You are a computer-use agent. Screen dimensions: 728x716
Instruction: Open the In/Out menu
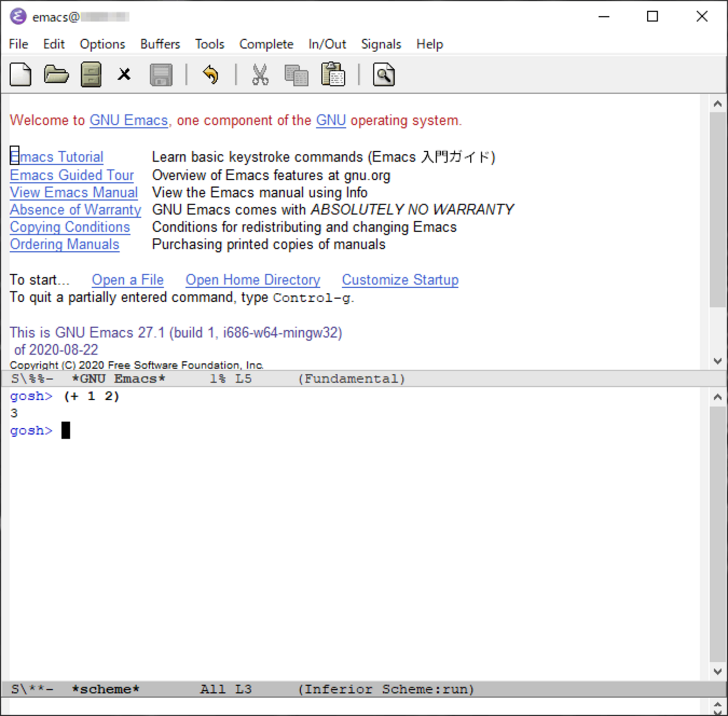click(x=327, y=44)
